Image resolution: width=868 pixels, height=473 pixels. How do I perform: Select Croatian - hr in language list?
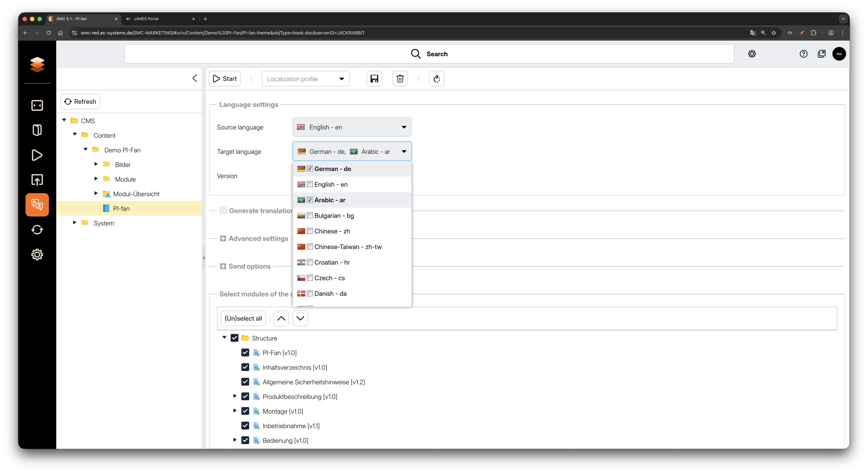[332, 262]
